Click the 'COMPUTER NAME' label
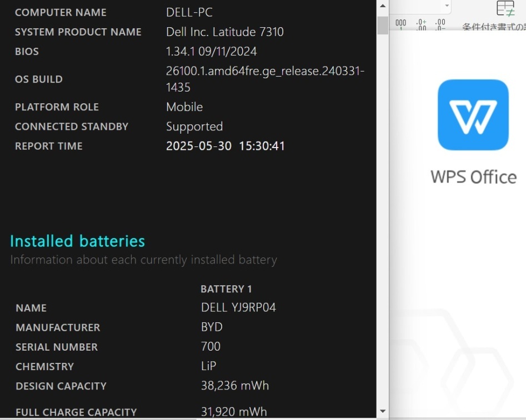This screenshot has height=420, width=526. (x=61, y=12)
